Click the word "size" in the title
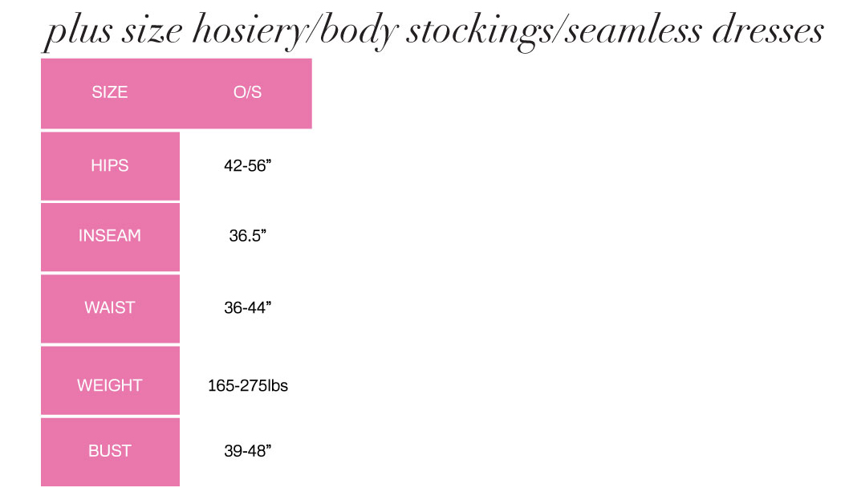Screen dimensions: 853x504 tap(153, 32)
